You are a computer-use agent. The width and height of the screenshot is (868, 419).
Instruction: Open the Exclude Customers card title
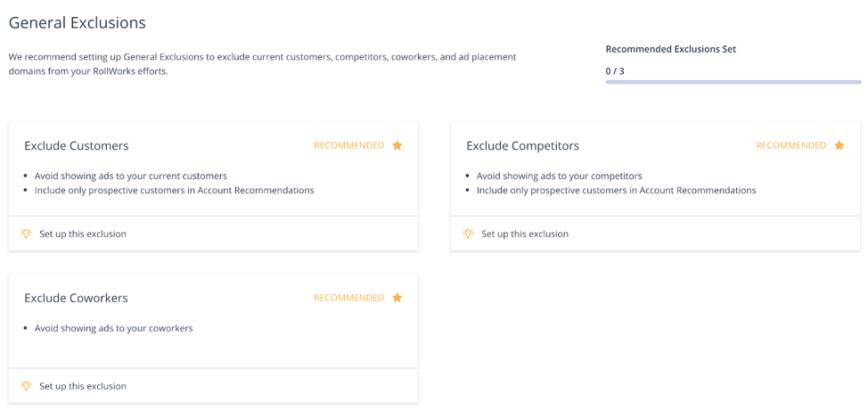click(77, 146)
